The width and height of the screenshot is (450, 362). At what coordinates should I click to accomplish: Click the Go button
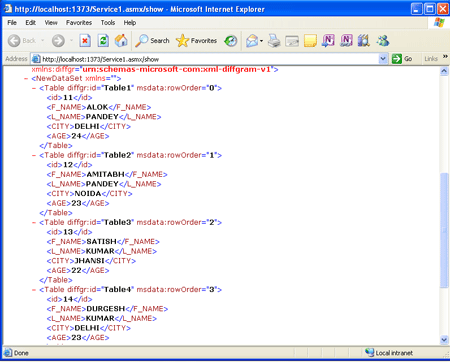402,59
